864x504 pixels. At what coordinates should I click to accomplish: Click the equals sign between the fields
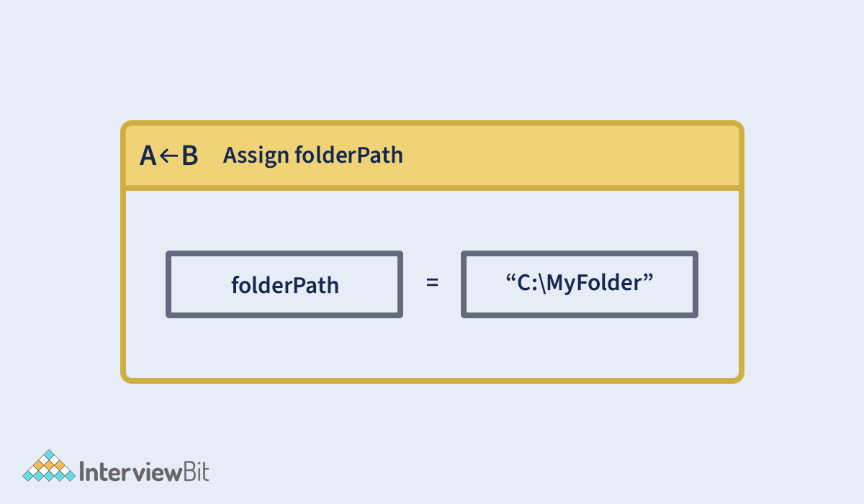(432, 283)
